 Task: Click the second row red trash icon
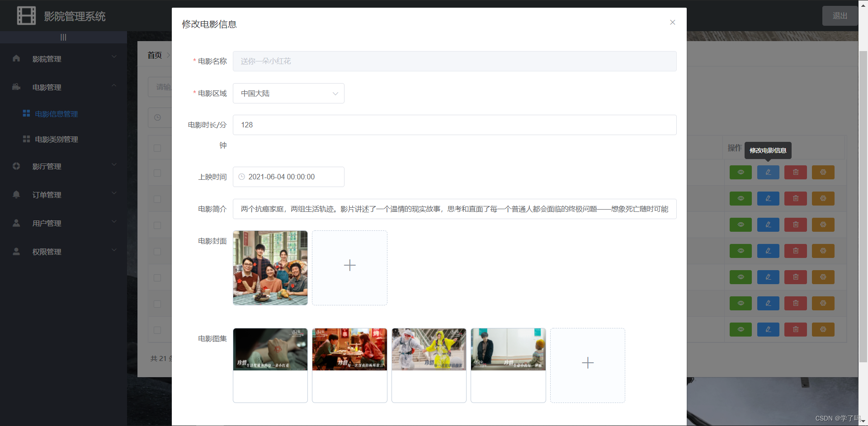pos(796,198)
